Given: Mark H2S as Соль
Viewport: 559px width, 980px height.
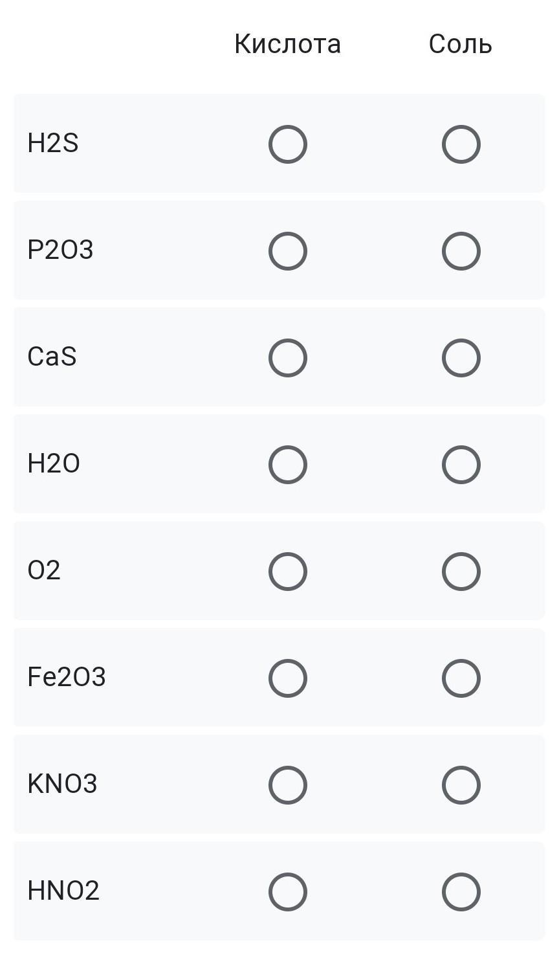Looking at the screenshot, I should pos(461,144).
